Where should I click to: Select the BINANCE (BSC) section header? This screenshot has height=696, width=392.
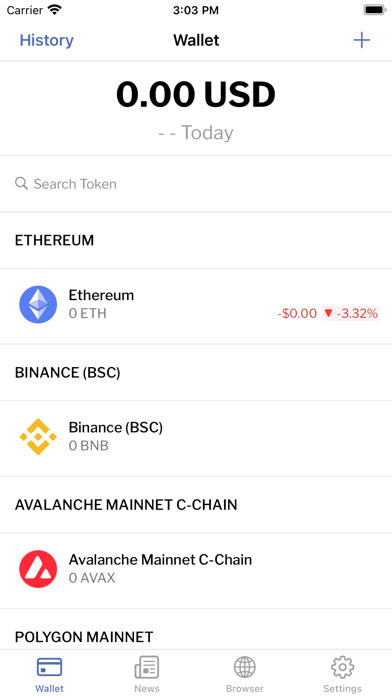point(67,373)
